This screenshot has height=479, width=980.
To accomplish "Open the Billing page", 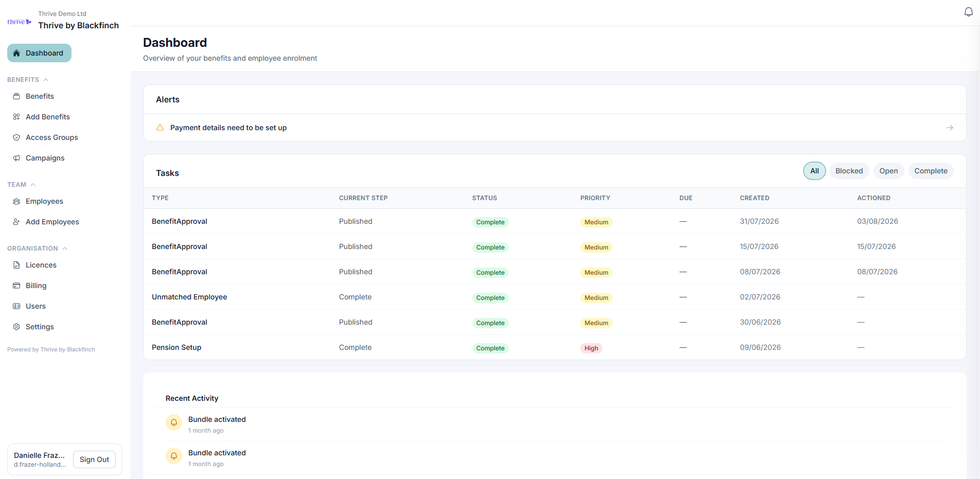I will point(36,286).
